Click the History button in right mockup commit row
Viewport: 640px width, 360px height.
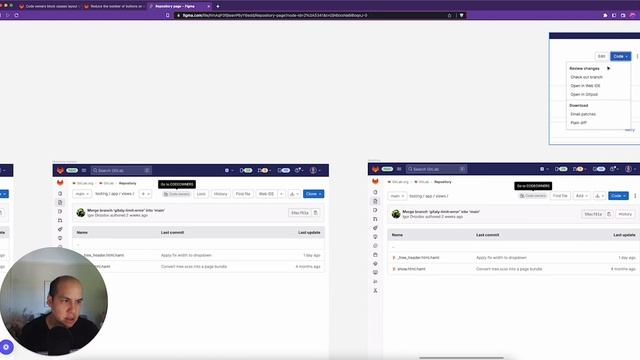pos(625,214)
